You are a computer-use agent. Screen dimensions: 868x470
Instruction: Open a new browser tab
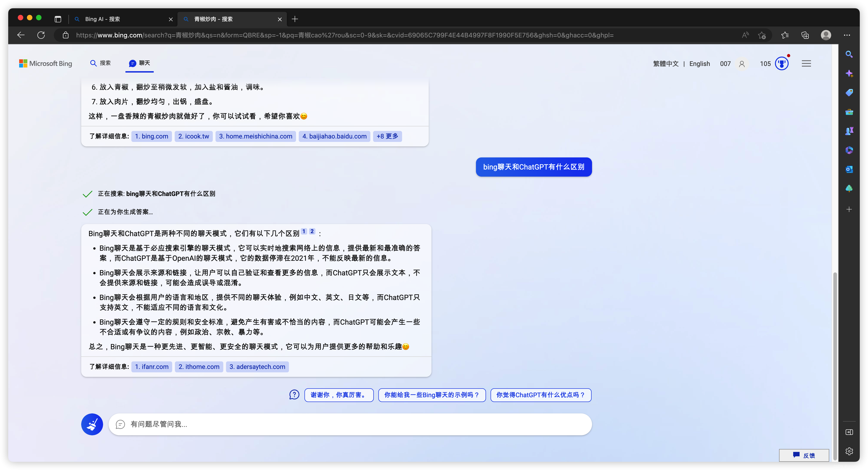pos(295,19)
